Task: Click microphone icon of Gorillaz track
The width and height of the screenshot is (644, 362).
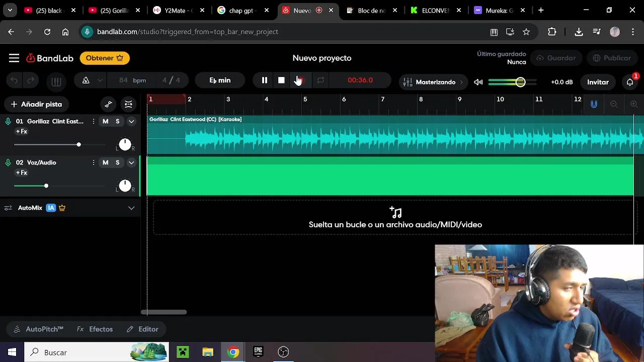Action: coord(8,121)
